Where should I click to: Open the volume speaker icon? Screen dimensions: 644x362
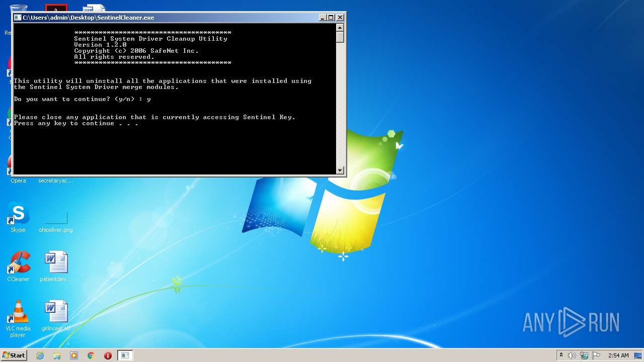pyautogui.click(x=572, y=355)
